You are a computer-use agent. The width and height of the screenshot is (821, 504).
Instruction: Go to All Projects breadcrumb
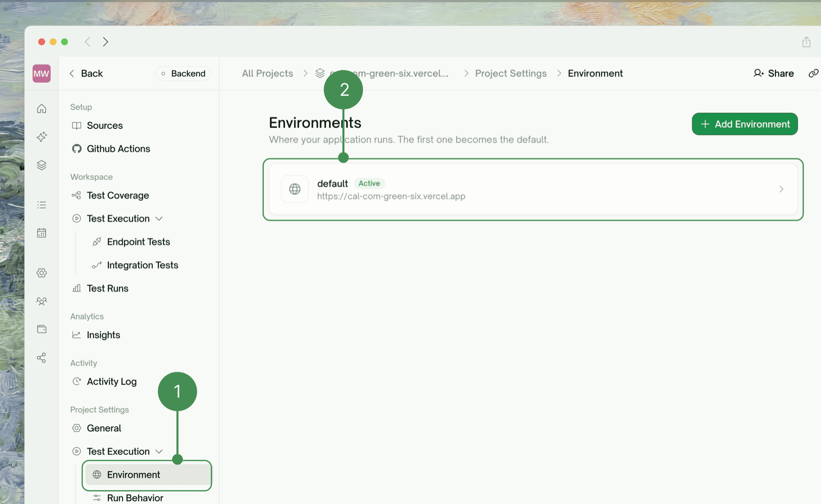(267, 73)
